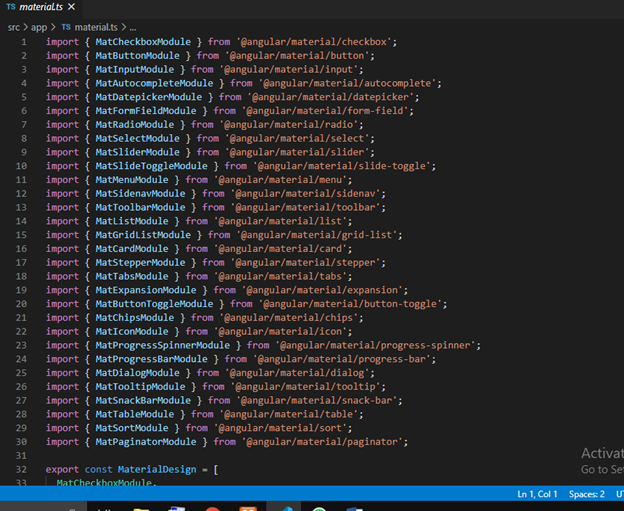Click MatExpansionModule identifier on line 19
624x511 pixels.
pos(146,290)
